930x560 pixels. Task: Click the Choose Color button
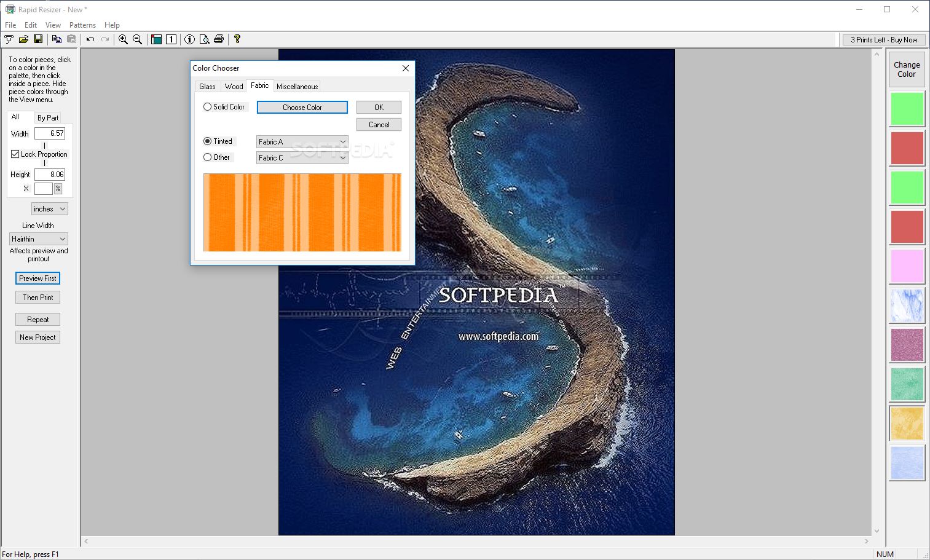click(x=302, y=108)
